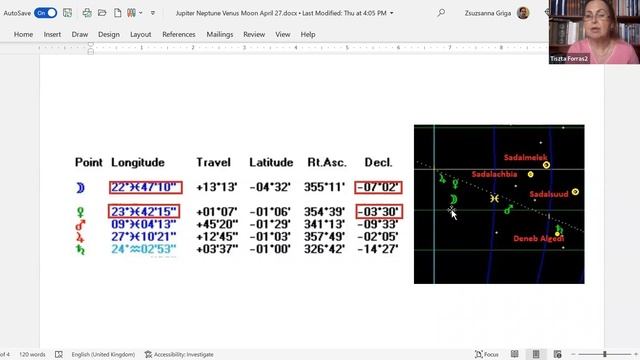
Task: Click the Jupiter longitude 27°10'21" value
Action: [x=144, y=236]
